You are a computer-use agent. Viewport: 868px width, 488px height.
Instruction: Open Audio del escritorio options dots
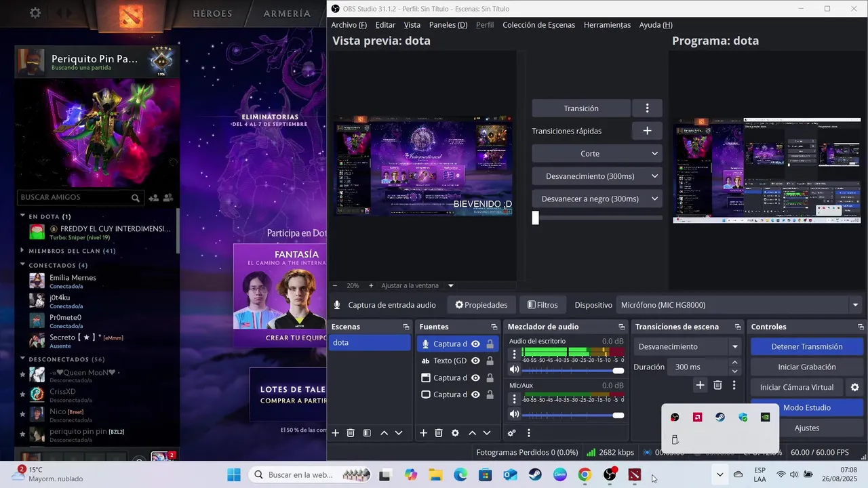[514, 354]
